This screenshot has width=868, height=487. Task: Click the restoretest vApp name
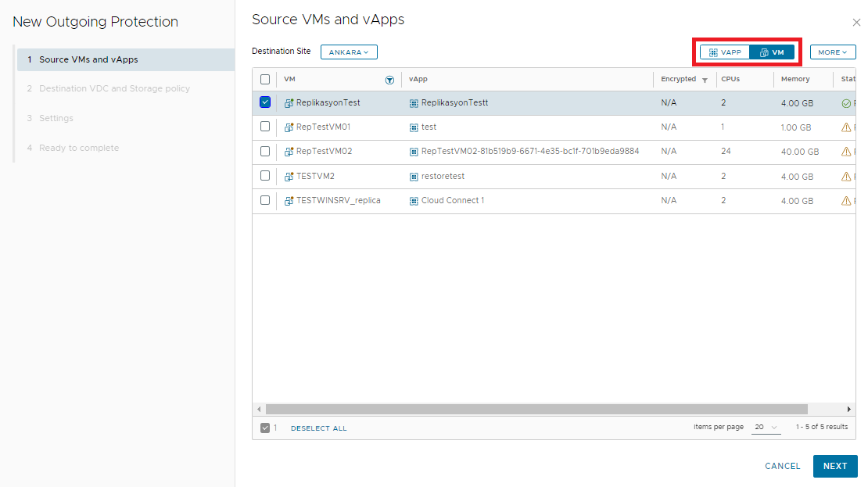pyautogui.click(x=443, y=177)
